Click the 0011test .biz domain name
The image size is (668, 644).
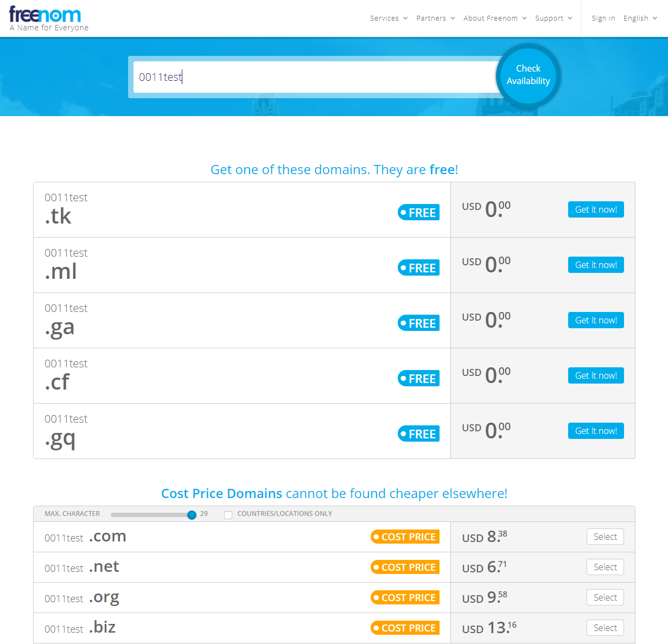tap(80, 628)
